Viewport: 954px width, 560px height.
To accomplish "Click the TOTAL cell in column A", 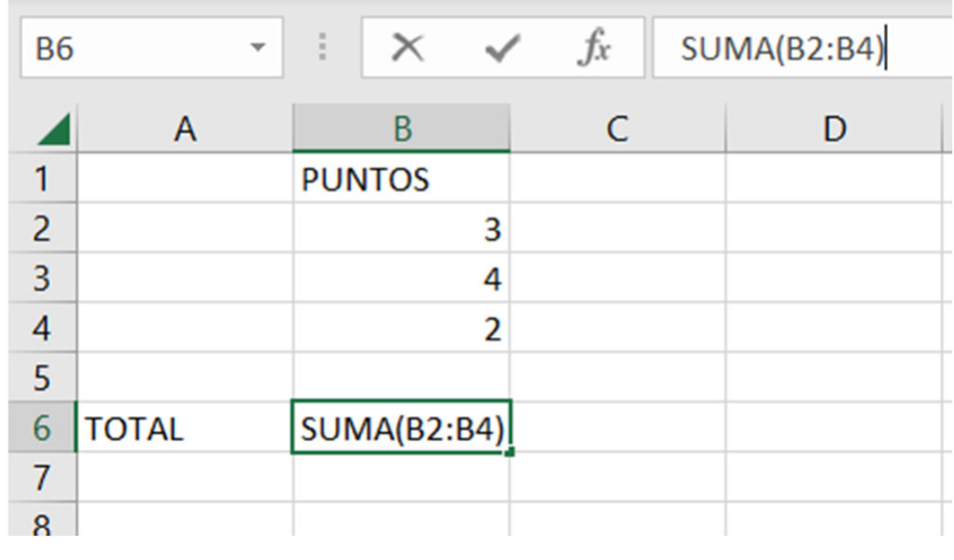I will [185, 428].
